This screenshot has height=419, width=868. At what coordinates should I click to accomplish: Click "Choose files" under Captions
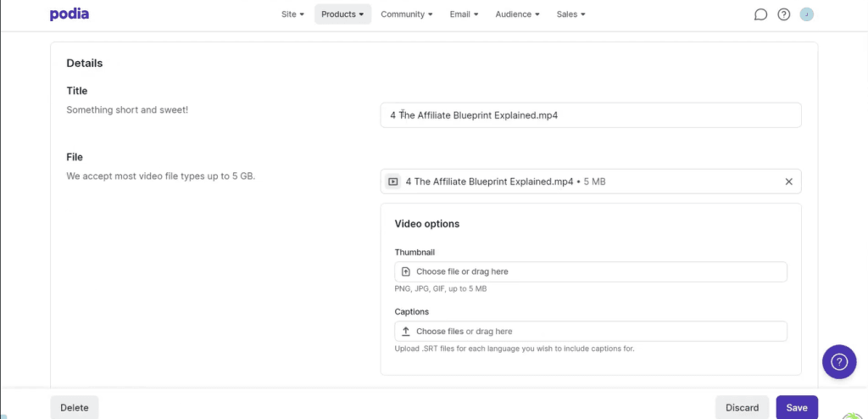click(x=440, y=332)
